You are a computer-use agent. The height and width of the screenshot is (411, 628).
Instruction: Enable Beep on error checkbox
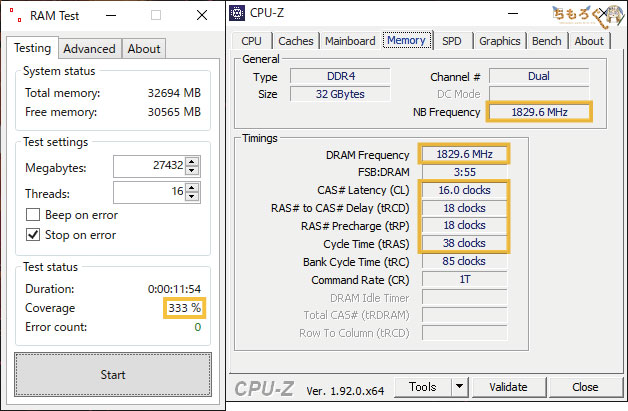coord(33,215)
